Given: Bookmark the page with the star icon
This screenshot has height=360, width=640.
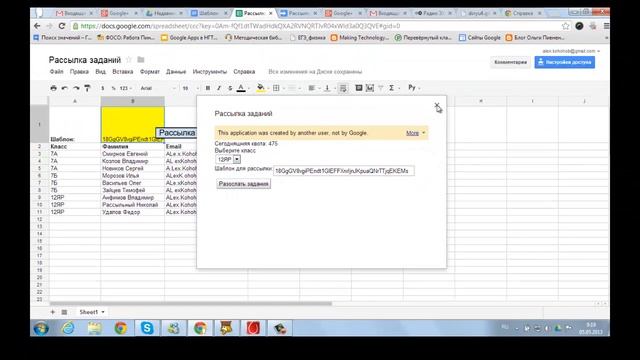Looking at the screenshot, I should pos(565,26).
